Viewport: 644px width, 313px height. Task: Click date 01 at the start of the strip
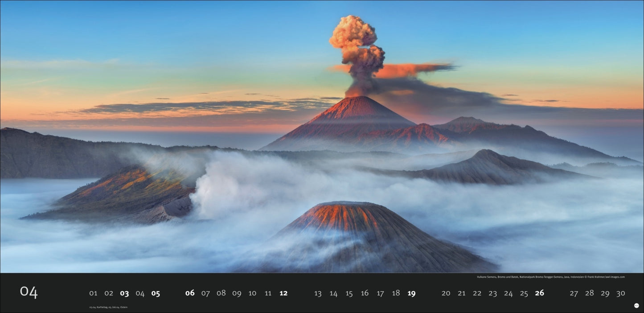(93, 293)
